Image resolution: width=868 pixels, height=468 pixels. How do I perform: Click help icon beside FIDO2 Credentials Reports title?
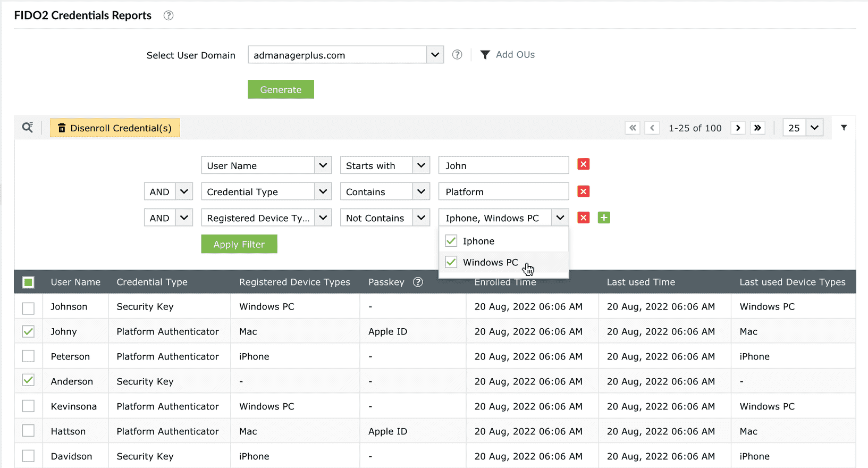168,15
